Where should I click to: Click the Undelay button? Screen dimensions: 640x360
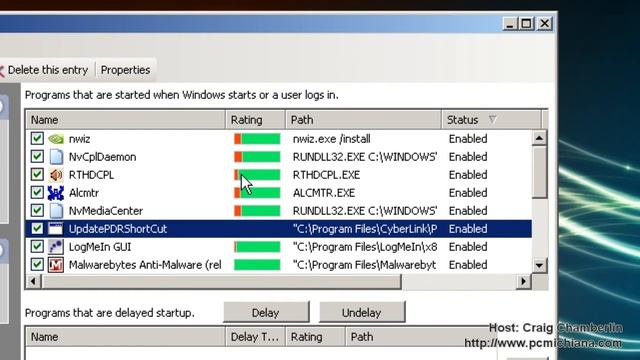coord(362,313)
